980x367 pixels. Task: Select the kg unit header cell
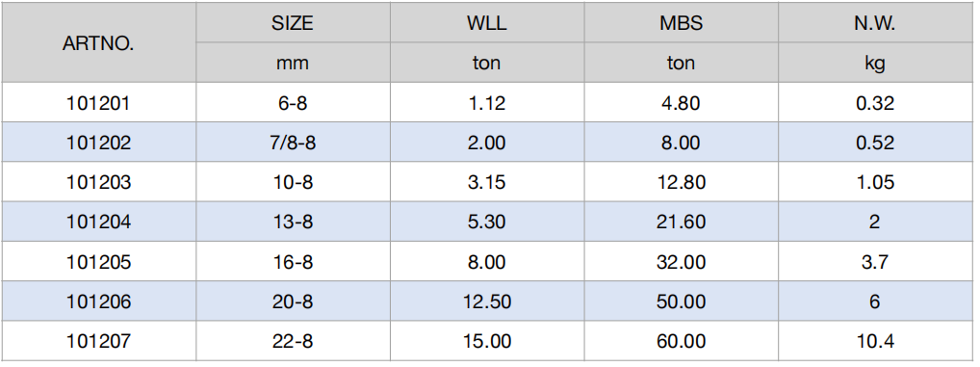tap(874, 64)
